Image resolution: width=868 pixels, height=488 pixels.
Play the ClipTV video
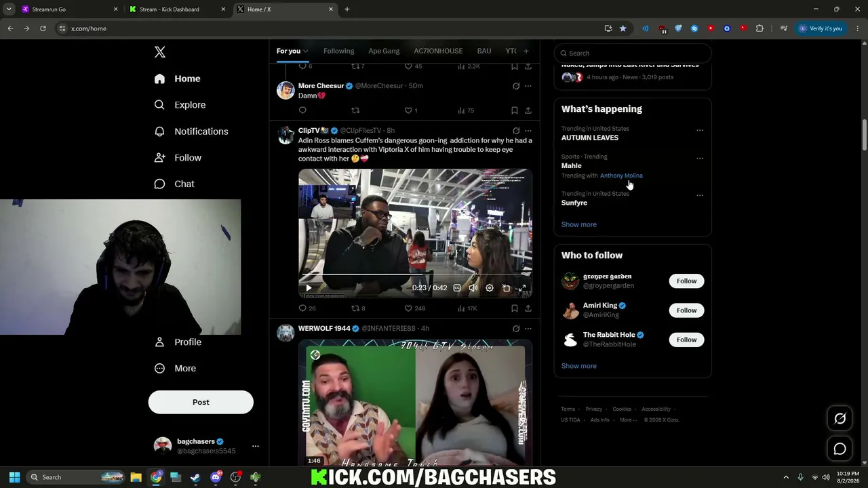(x=309, y=288)
